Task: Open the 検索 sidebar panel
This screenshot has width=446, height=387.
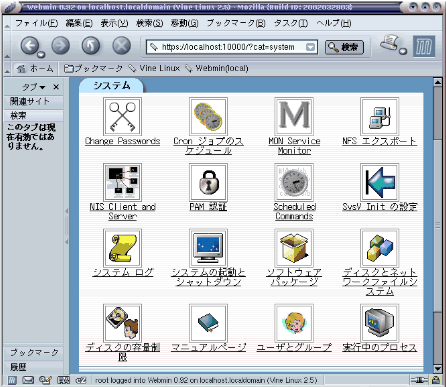Action: pos(33,115)
